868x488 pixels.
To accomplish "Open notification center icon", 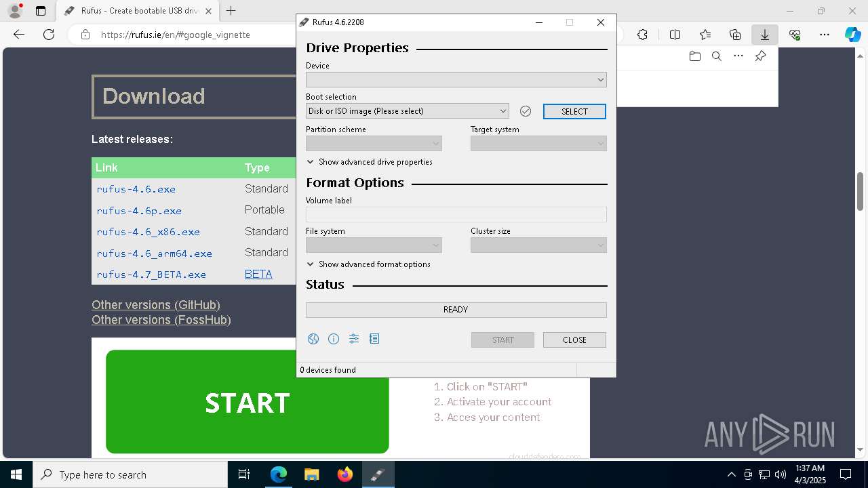I will pyautogui.click(x=846, y=474).
